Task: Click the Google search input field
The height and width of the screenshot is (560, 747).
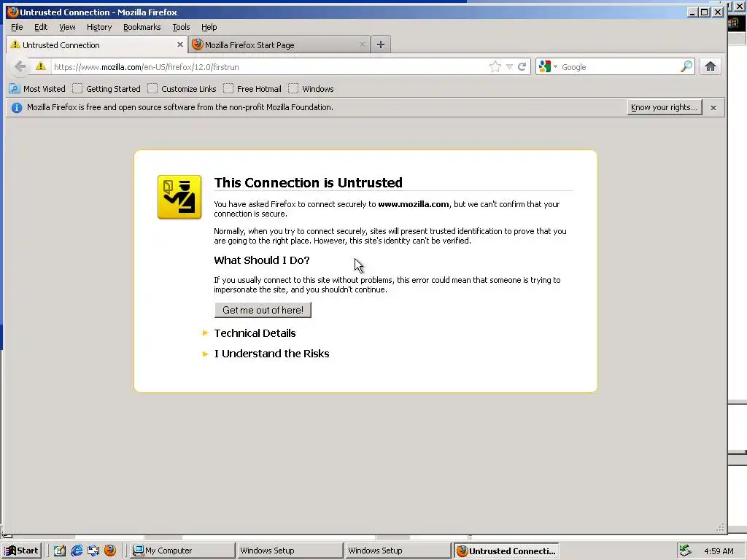Action: pos(619,66)
